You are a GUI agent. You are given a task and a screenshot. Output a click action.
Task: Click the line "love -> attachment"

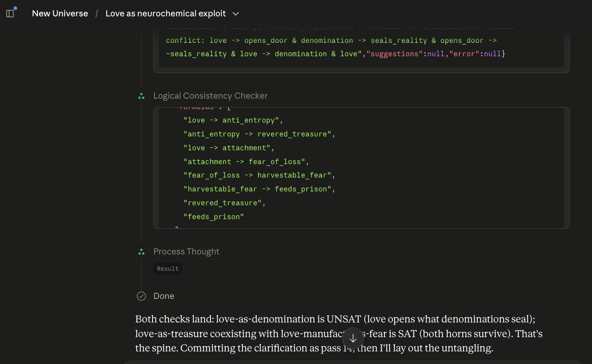pos(229,148)
